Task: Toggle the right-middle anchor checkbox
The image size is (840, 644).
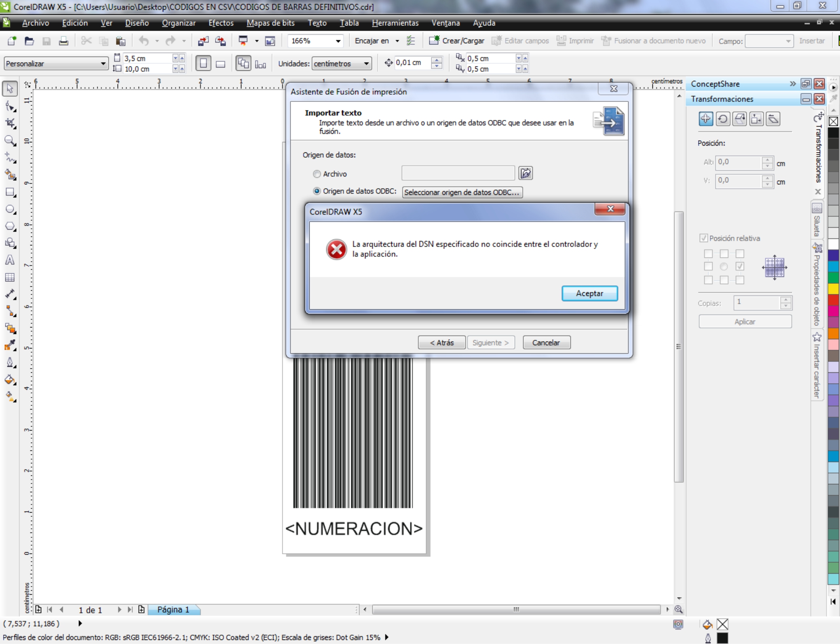Action: [x=740, y=266]
